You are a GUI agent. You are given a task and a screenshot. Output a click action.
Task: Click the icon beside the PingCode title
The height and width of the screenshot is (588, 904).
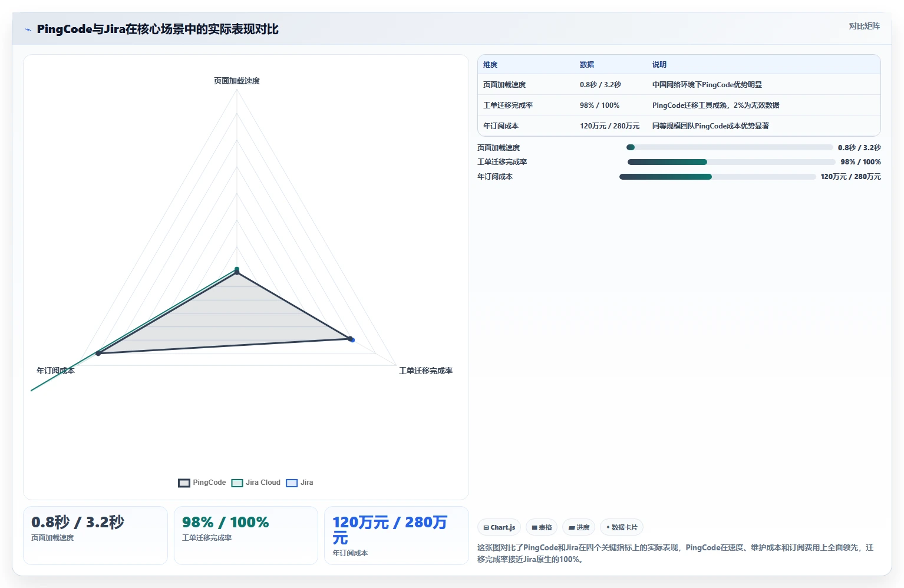28,29
